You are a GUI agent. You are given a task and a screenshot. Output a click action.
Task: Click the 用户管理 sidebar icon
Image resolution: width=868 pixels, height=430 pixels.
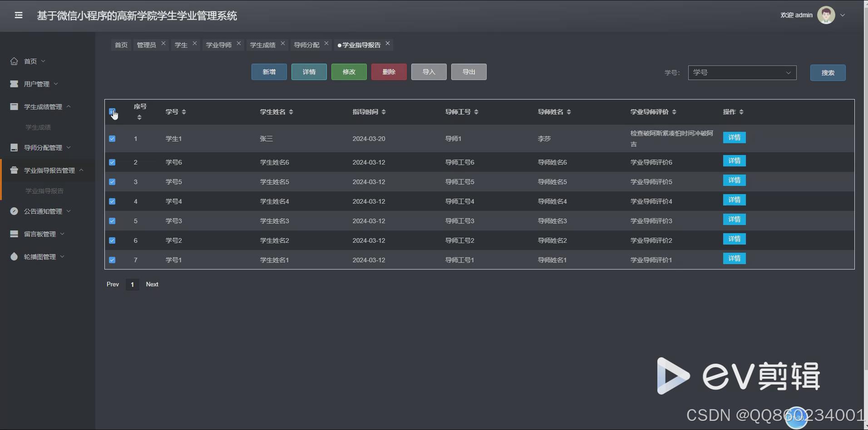click(x=14, y=84)
